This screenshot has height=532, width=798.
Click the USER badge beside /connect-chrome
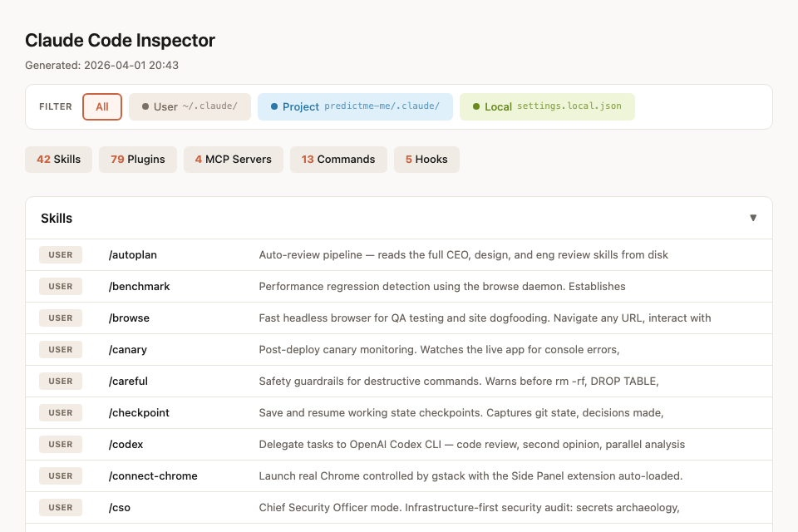(60, 475)
